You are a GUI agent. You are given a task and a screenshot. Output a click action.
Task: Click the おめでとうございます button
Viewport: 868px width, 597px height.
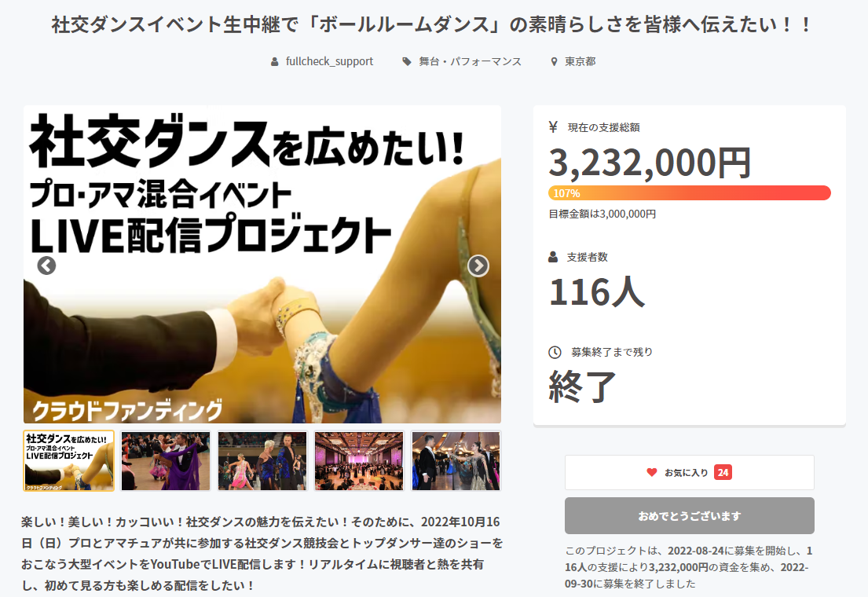coord(689,515)
